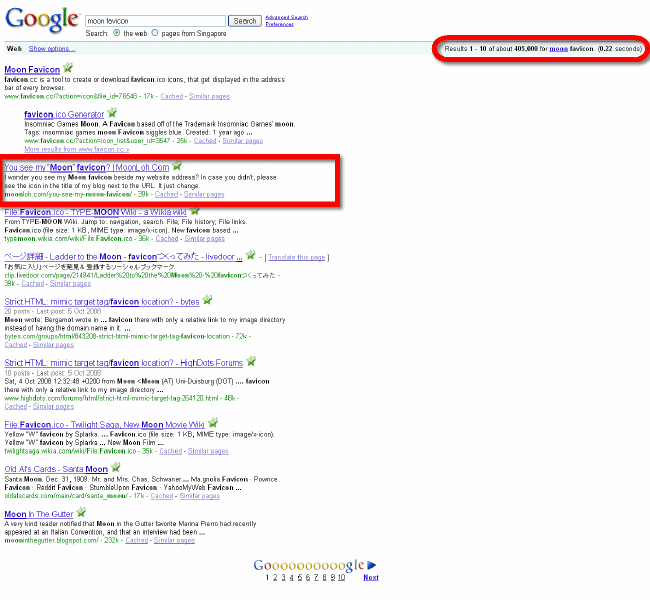Expand 'Show options...' link
Image resolution: width=650 pixels, height=600 pixels.
[52, 49]
